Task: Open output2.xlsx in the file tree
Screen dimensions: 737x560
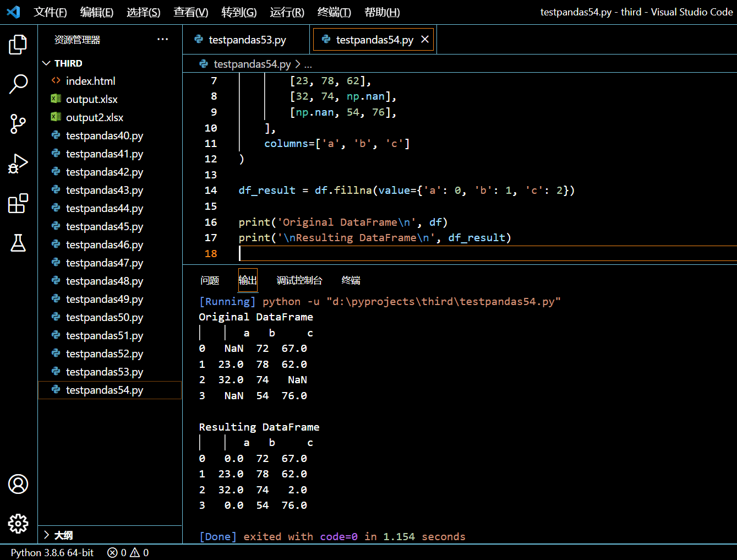Action: click(x=110, y=117)
